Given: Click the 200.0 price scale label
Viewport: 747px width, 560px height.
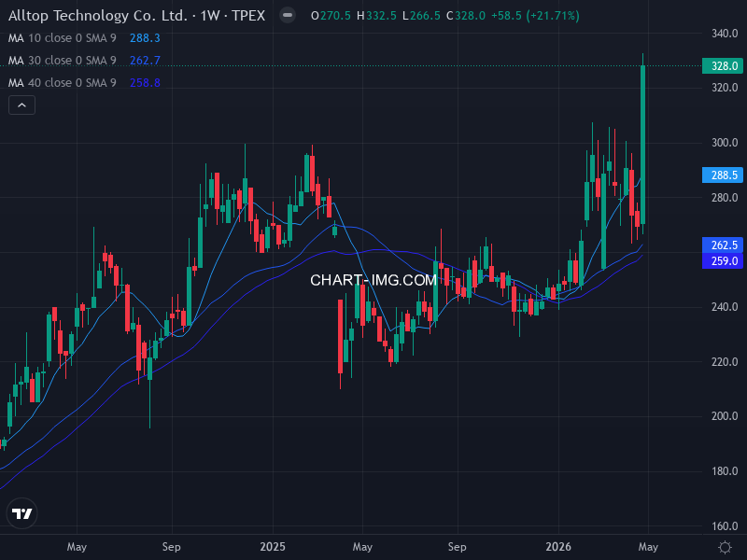Looking at the screenshot, I should (725, 416).
